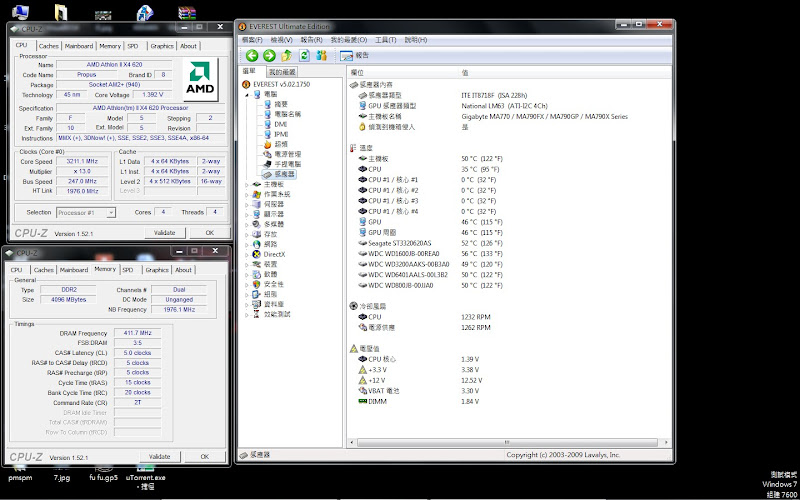
Task: Open the 說明(H) Help menu
Action: coord(416,40)
